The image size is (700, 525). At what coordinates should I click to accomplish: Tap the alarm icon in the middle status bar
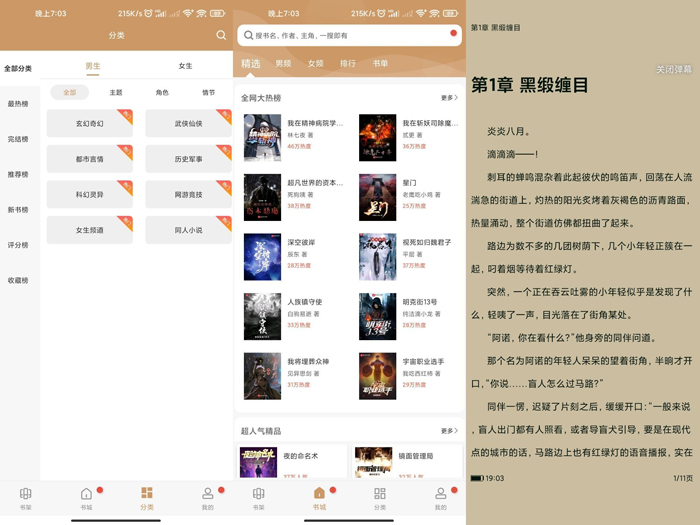[381, 13]
